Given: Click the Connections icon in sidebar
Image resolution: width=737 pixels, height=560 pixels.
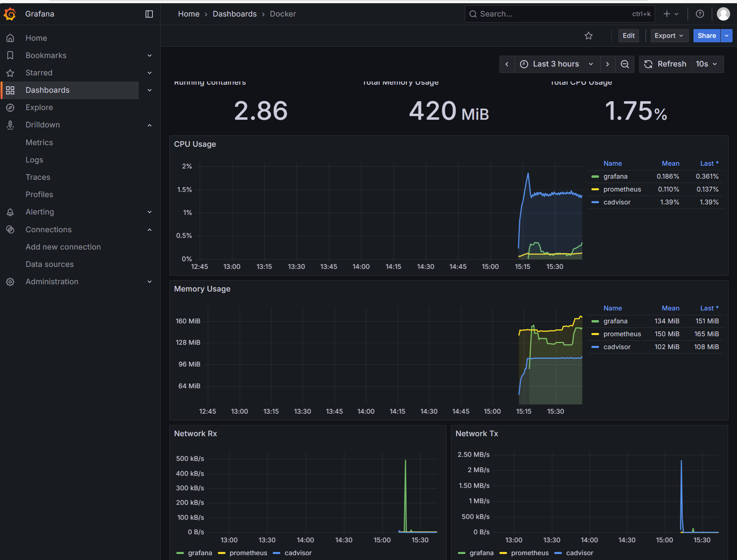Looking at the screenshot, I should tap(10, 229).
